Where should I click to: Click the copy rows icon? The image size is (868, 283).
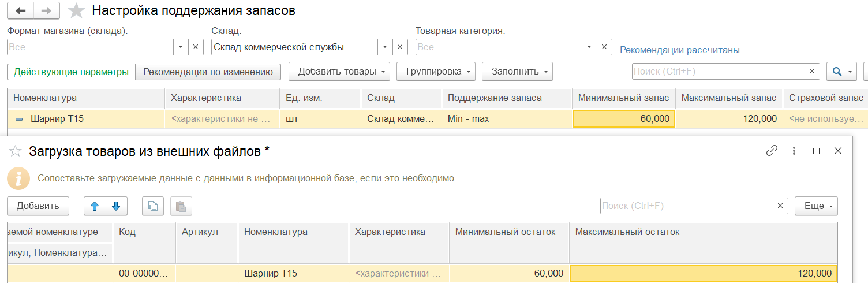pyautogui.click(x=153, y=206)
